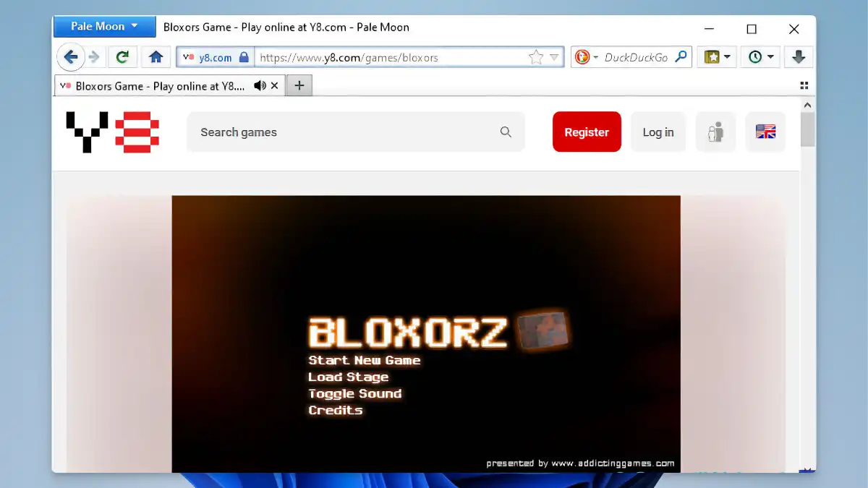Open the Pale Moon menu dropdown
Screen dimensions: 868x488
pyautogui.click(x=104, y=26)
